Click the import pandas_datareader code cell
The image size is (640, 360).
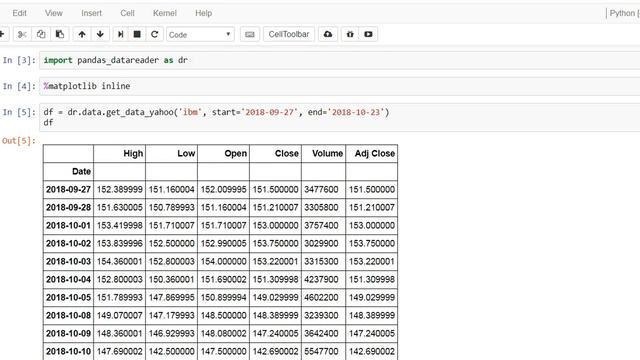340,60
